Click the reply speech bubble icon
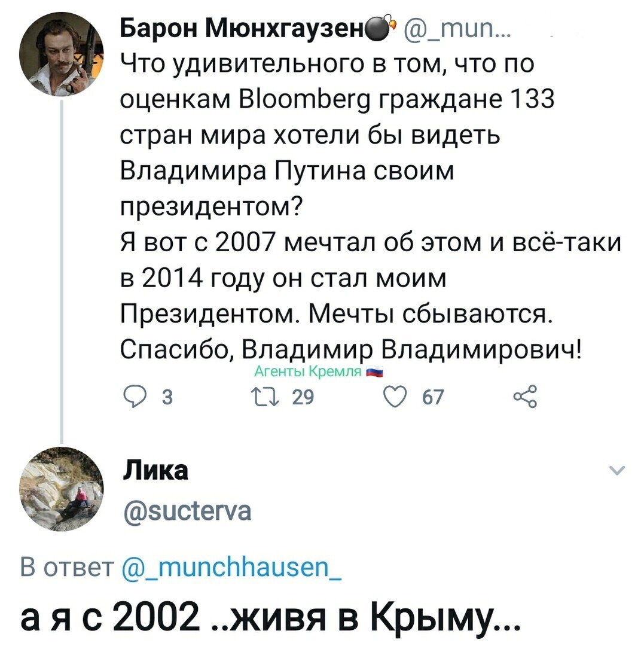Screen dimensions: 644x646 [134, 397]
